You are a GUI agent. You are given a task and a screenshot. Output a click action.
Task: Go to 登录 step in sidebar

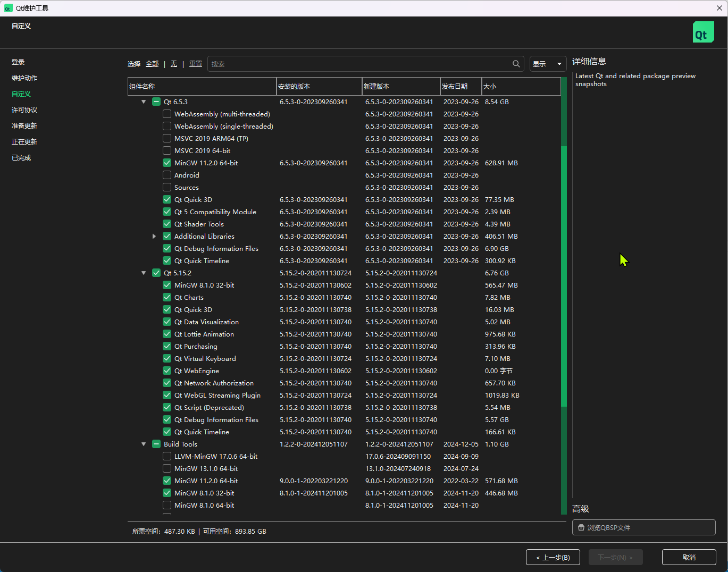pos(18,62)
